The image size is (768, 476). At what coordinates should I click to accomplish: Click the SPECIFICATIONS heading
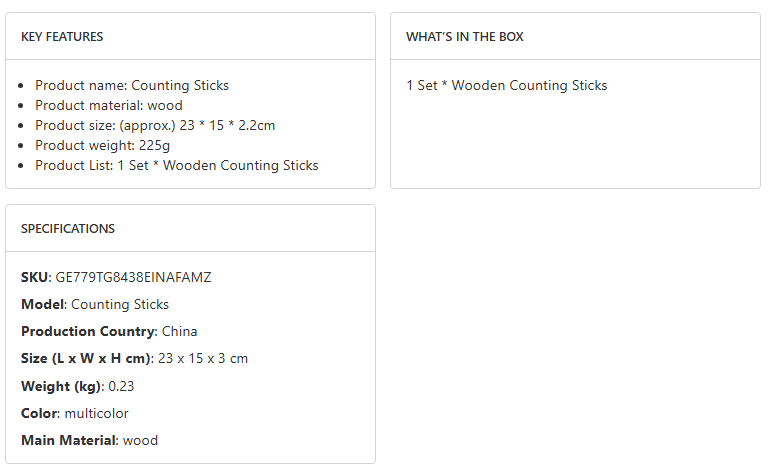68,229
